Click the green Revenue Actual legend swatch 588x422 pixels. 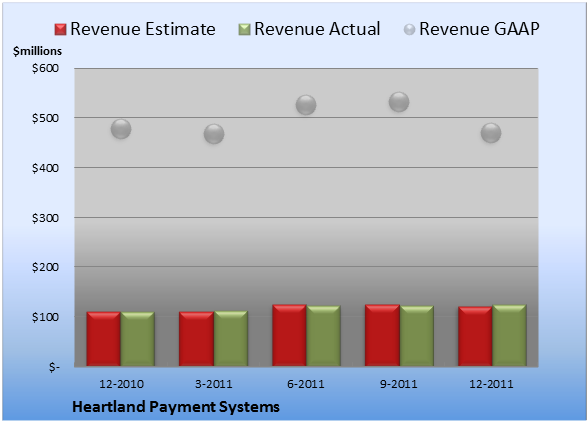(x=244, y=29)
